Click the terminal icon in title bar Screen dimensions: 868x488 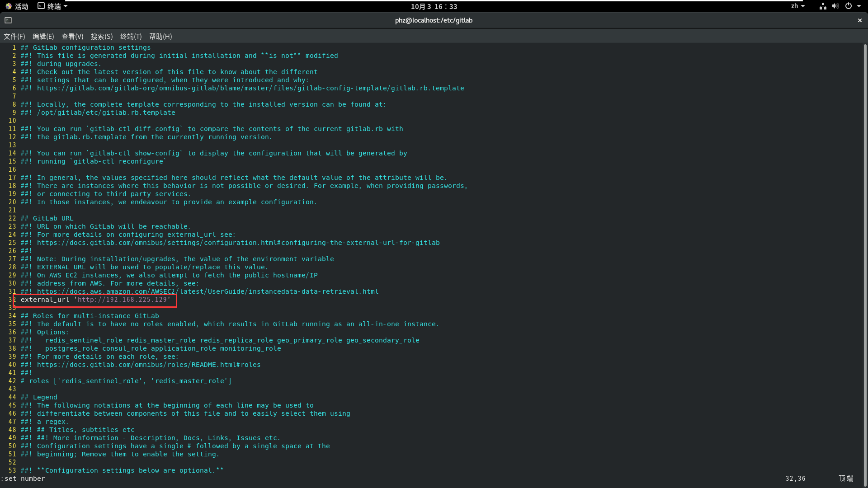click(x=8, y=20)
